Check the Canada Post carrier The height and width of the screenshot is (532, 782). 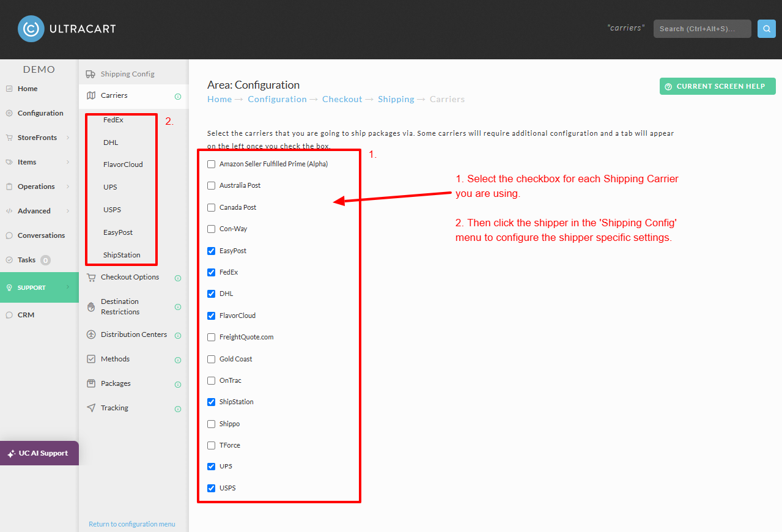pyautogui.click(x=212, y=207)
